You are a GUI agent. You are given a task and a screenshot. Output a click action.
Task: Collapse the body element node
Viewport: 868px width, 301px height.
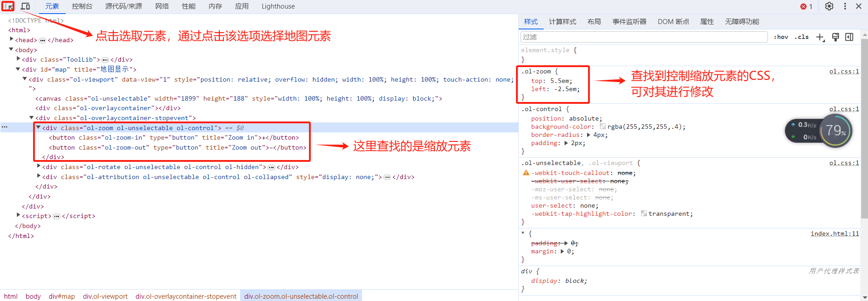click(x=11, y=49)
